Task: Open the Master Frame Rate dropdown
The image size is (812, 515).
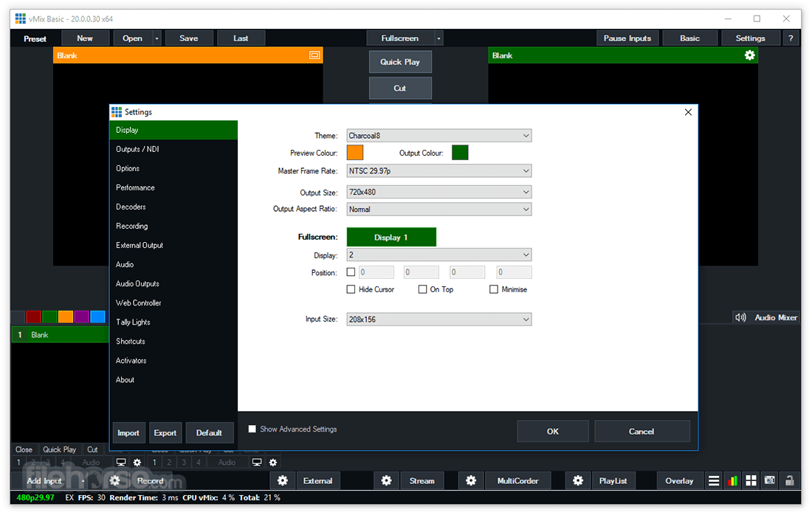Action: click(x=439, y=170)
